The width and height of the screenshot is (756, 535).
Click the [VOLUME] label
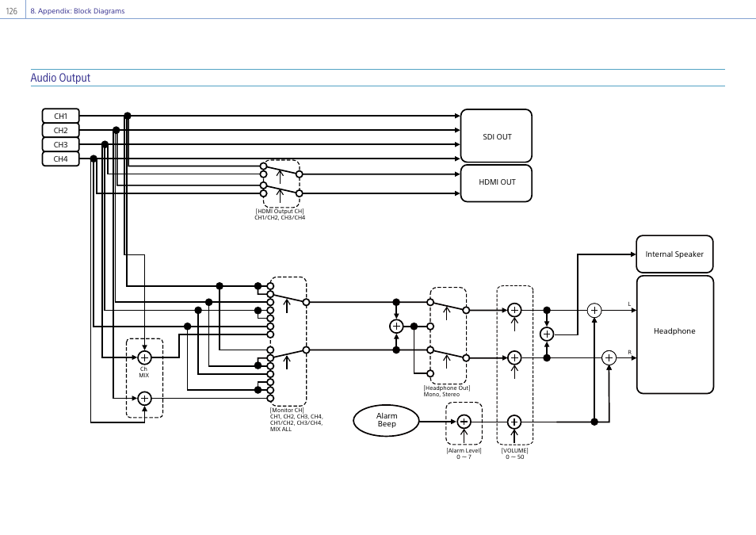(x=514, y=450)
